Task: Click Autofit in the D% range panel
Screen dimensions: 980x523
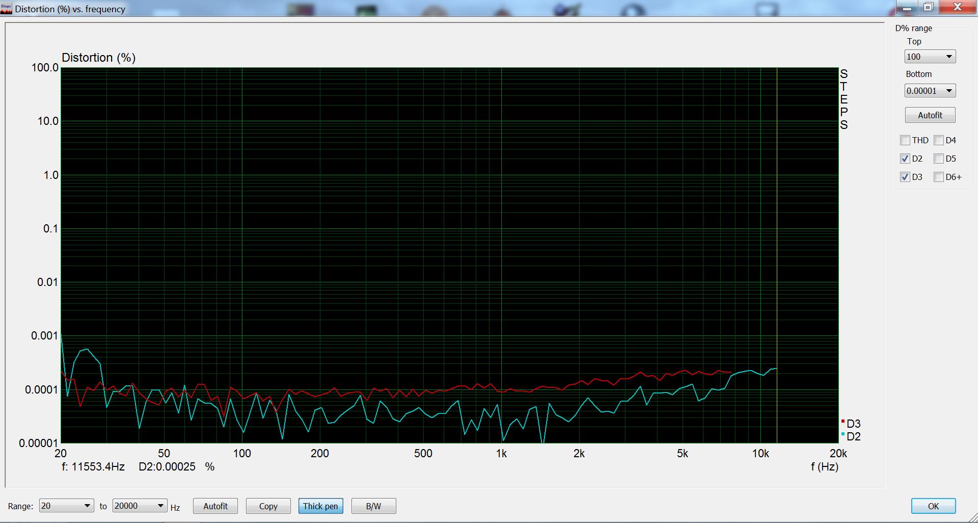Action: click(930, 115)
